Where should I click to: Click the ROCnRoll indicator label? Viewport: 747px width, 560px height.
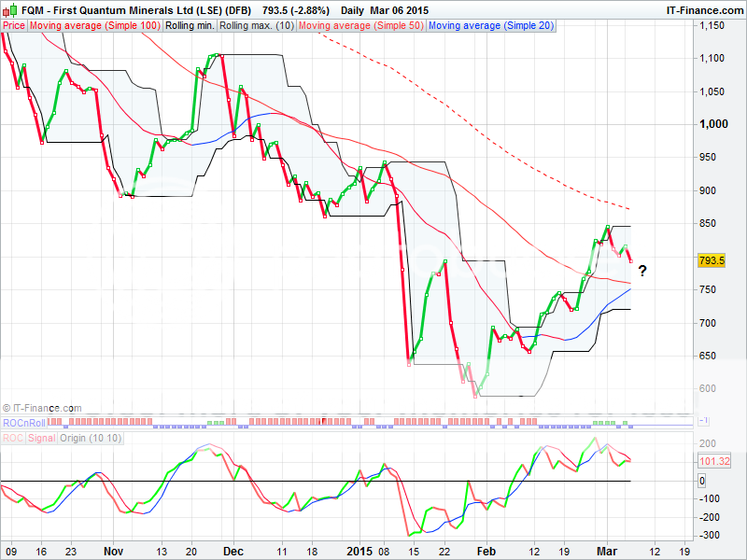(25, 423)
